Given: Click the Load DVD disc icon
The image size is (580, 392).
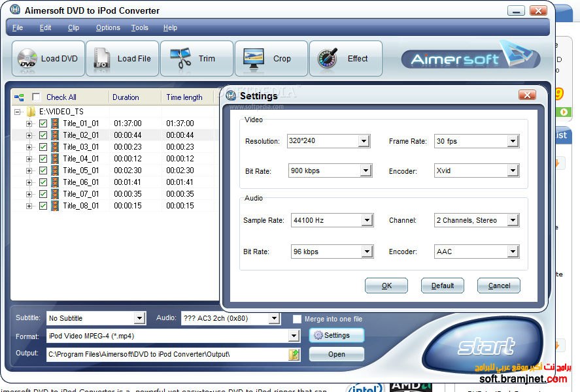Looking at the screenshot, I should tap(27, 59).
